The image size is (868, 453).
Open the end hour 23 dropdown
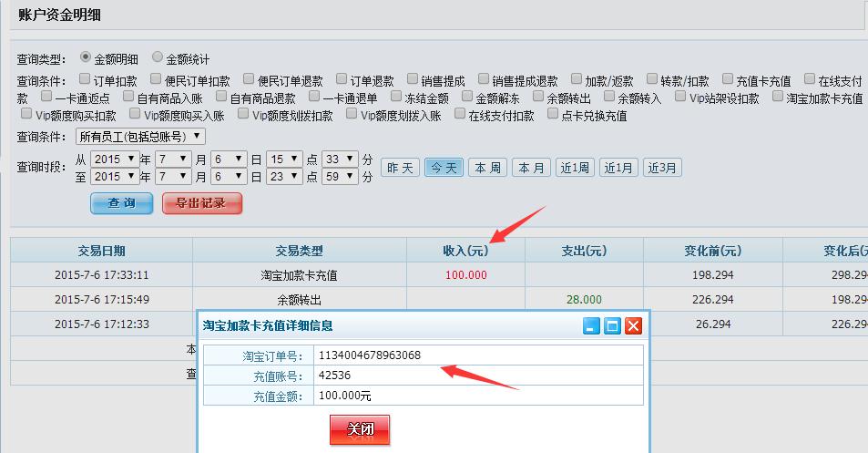pos(284,176)
